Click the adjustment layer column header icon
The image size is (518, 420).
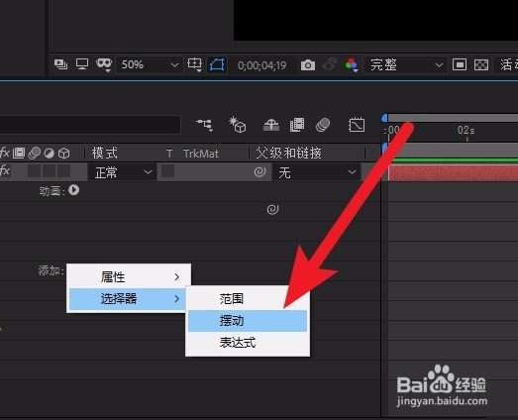(x=50, y=154)
